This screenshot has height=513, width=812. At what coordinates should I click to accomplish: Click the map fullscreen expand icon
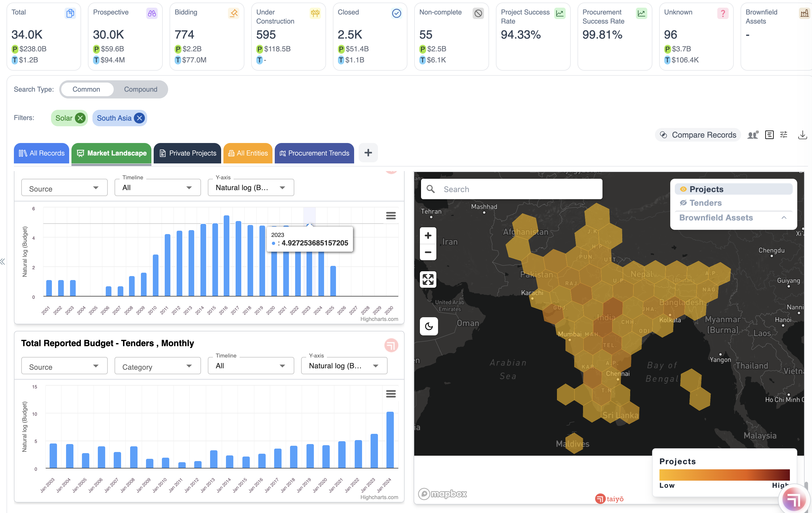tap(428, 279)
